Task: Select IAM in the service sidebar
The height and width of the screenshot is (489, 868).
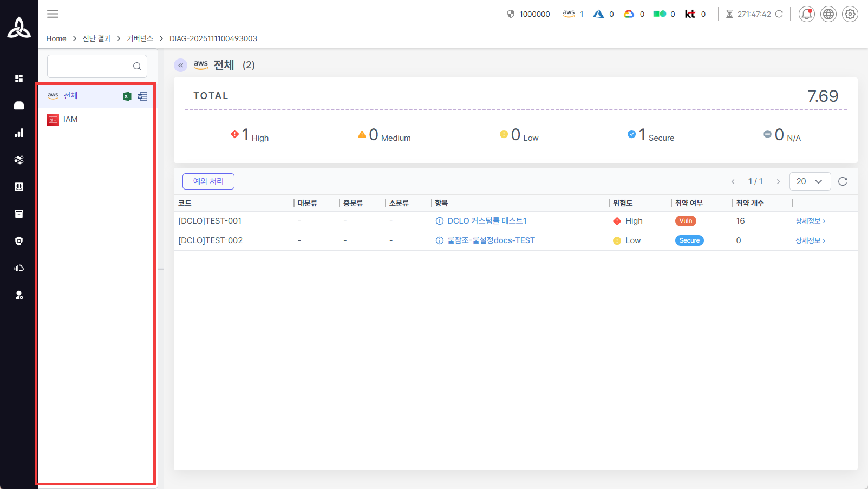Action: pyautogui.click(x=70, y=119)
